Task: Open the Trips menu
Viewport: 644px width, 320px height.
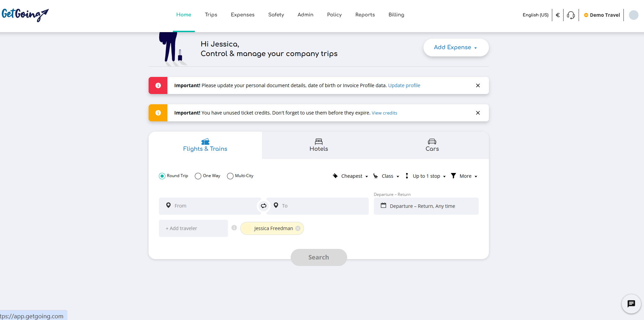Action: [211, 15]
